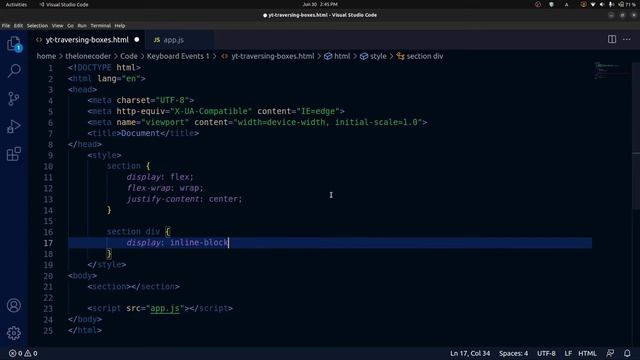Open the Edit menu

coord(18,25)
